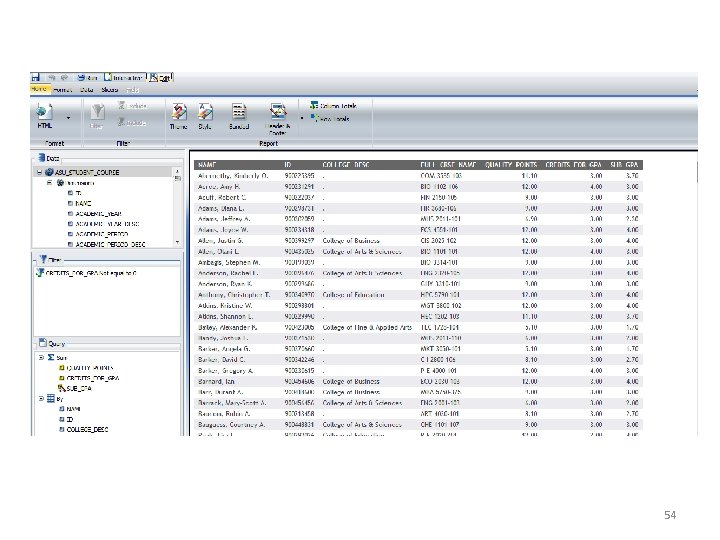Click the Filter panel funnel icon
The width and height of the screenshot is (720, 540).
(44, 259)
